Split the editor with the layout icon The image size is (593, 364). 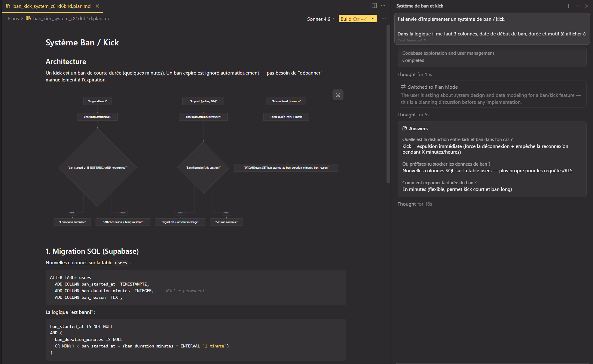[374, 6]
